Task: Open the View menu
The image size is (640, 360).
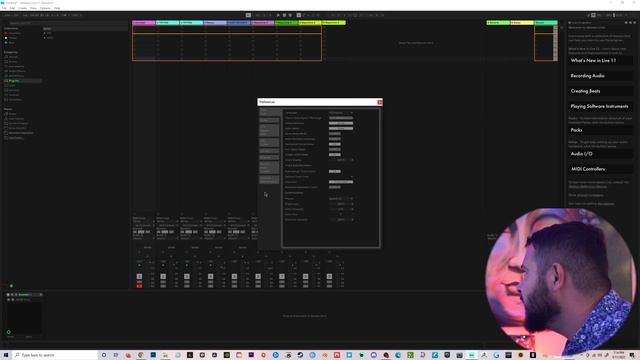Action: point(33,8)
